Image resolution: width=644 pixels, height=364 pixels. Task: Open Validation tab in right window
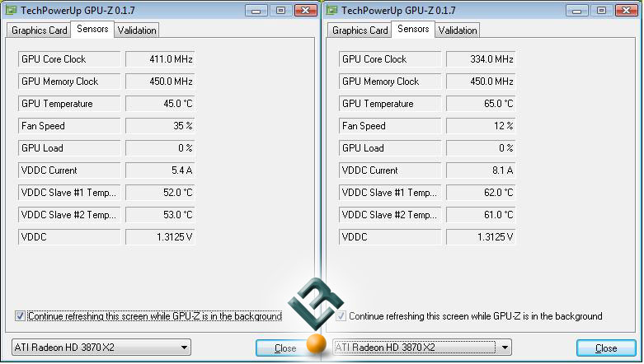[458, 30]
